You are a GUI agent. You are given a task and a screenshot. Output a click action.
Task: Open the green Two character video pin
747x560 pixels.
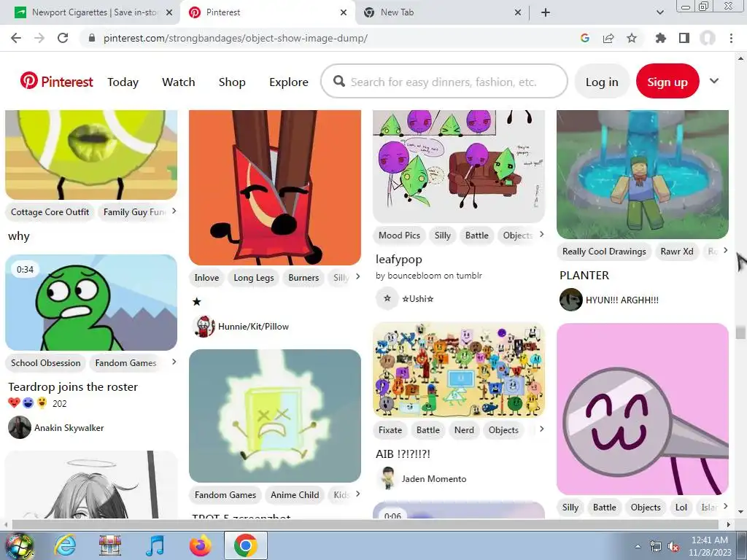click(91, 303)
